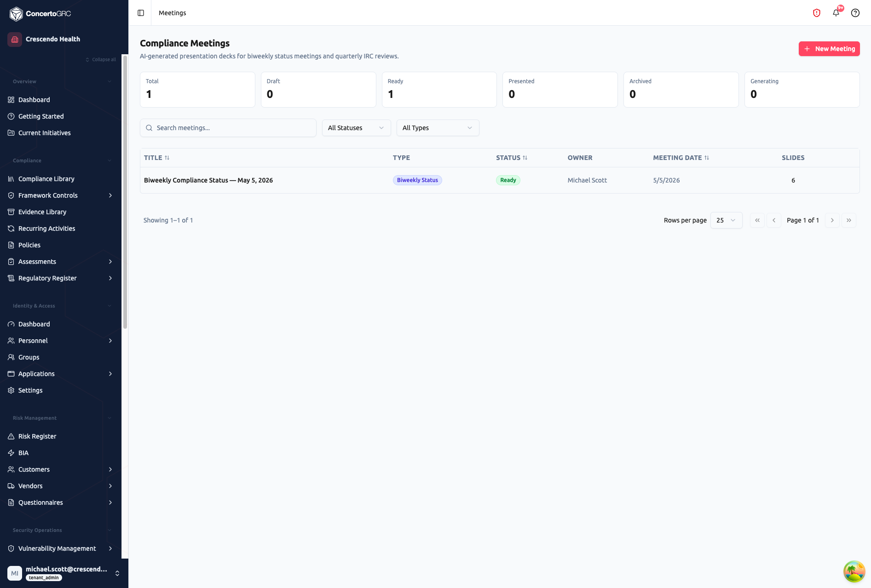Open the help question mark icon
Image resolution: width=871 pixels, height=588 pixels.
pyautogui.click(x=855, y=13)
